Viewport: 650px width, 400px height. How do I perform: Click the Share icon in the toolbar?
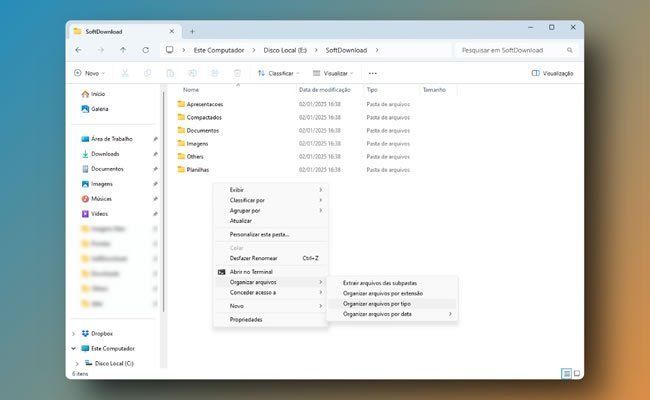[x=215, y=73]
